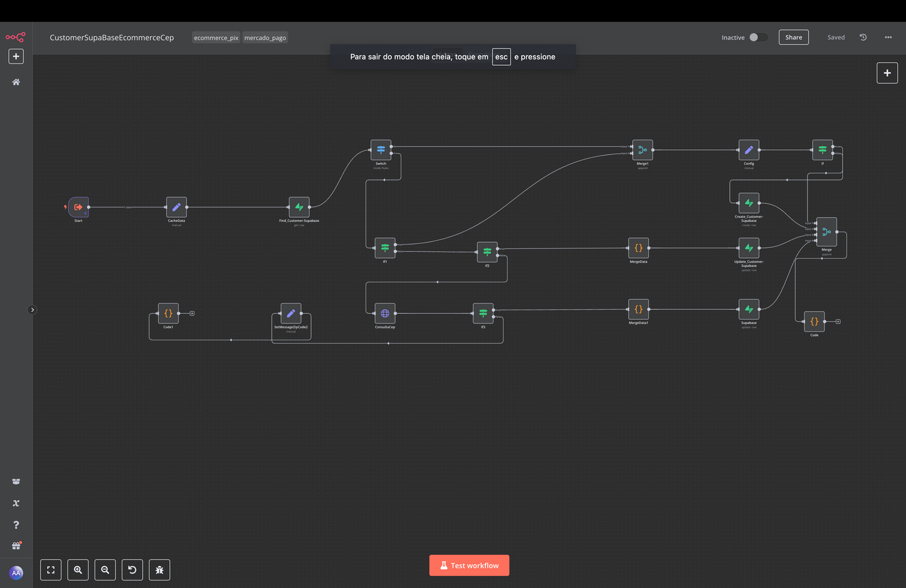Open workflow execution history
This screenshot has width=906, height=588.
[x=863, y=38]
